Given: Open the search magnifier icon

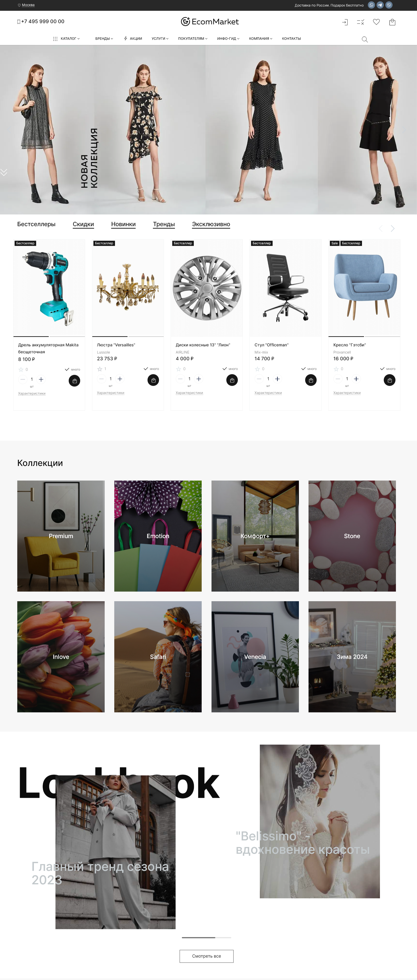Looking at the screenshot, I should (364, 39).
